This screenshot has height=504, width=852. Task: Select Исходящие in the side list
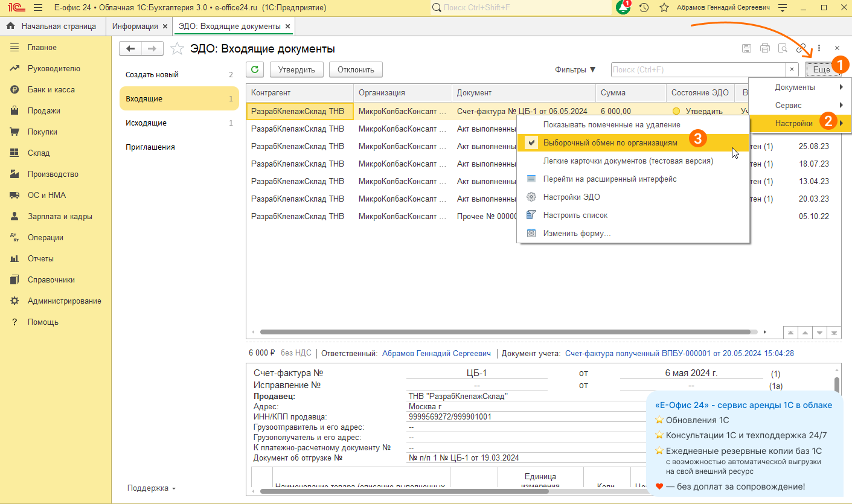(x=179, y=123)
